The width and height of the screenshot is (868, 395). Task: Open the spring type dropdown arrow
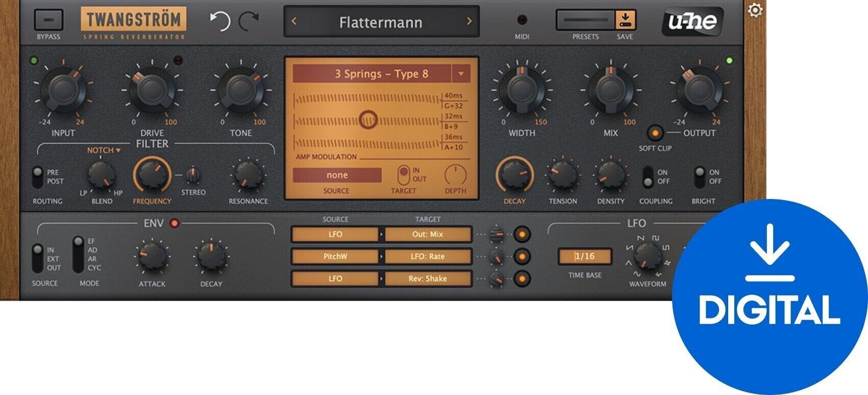click(x=461, y=74)
